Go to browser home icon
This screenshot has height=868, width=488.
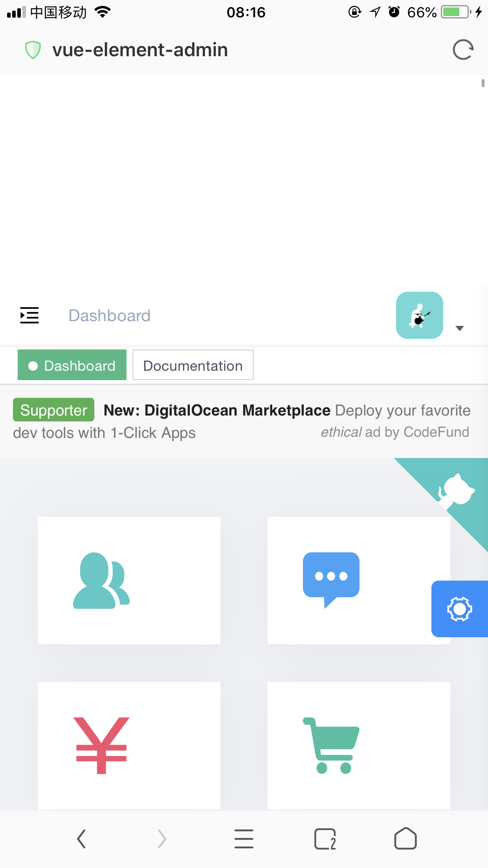[405, 839]
